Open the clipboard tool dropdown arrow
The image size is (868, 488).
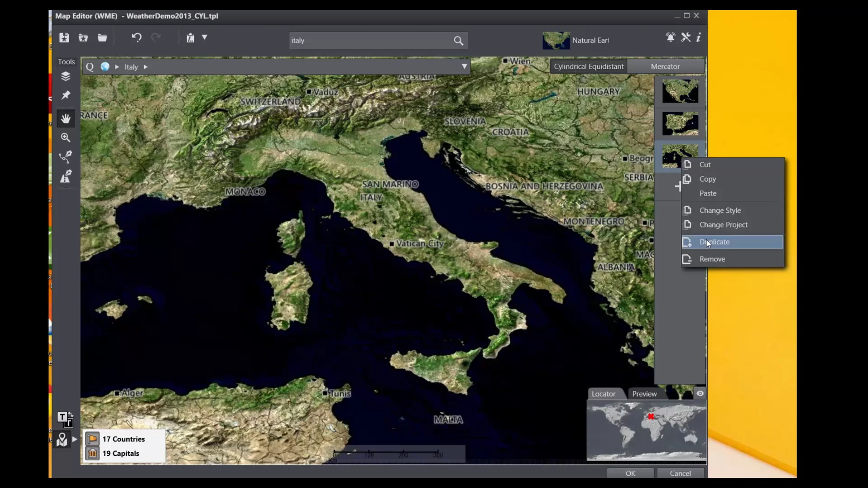point(205,38)
